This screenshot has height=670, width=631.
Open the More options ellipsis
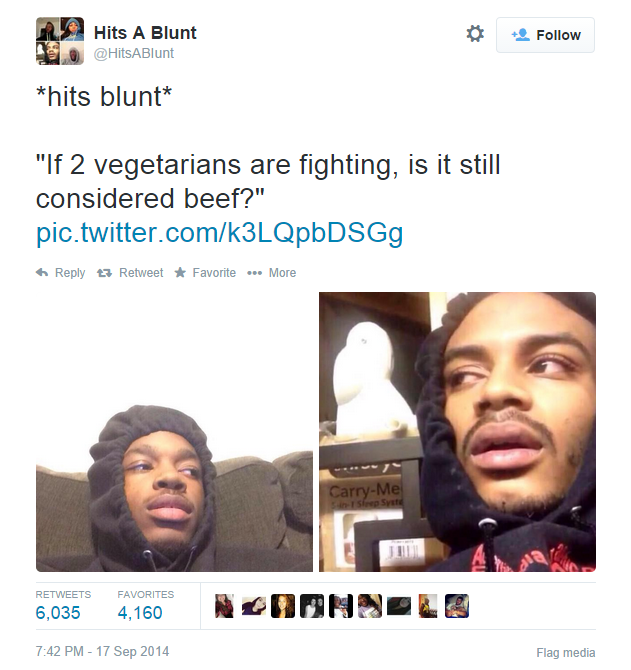(255, 273)
